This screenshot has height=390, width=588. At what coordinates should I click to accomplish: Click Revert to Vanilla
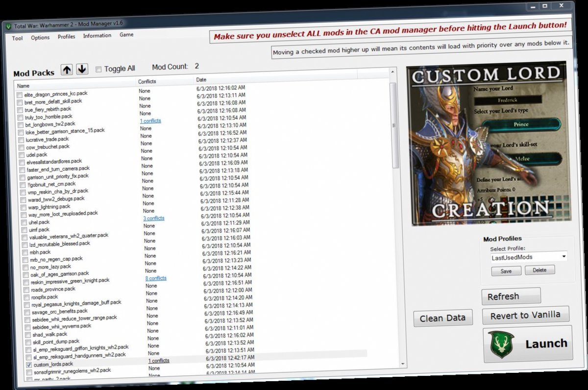click(526, 316)
